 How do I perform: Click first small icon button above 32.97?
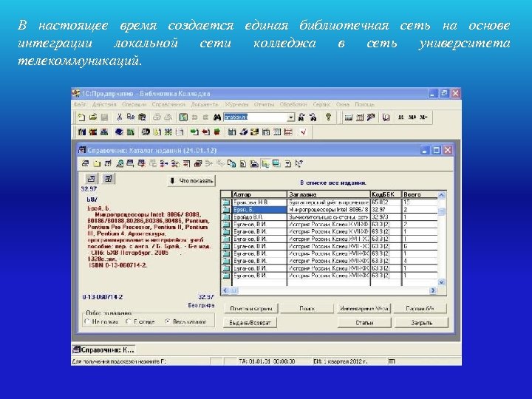(x=91, y=178)
